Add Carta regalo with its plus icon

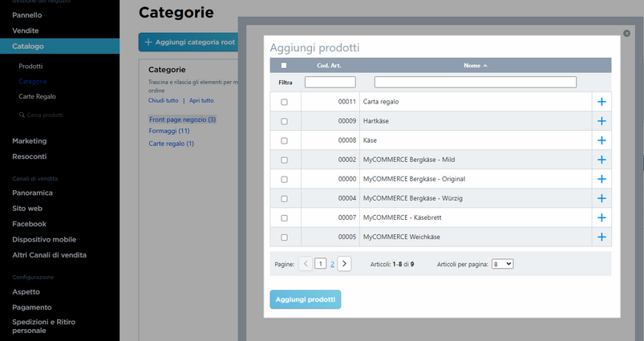click(x=601, y=102)
